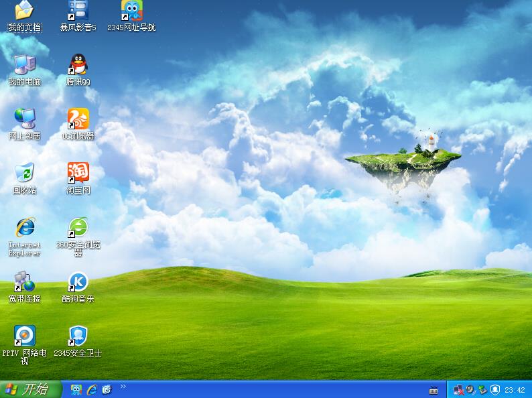532x398 pixels.
Task: Select the 暴风影音5 desktop shortcut
Action: [x=78, y=11]
